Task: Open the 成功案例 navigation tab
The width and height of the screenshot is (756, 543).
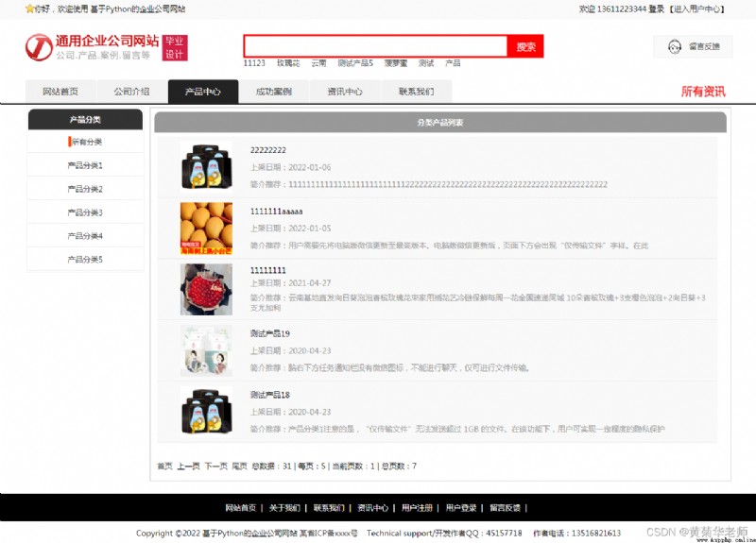Action: (x=274, y=91)
